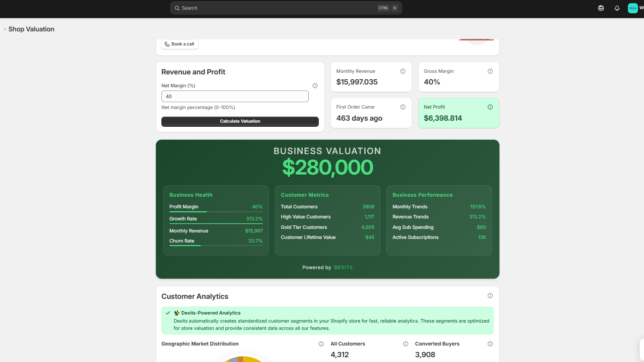Click the High Value Customers row
644x362 pixels.
[x=328, y=217]
